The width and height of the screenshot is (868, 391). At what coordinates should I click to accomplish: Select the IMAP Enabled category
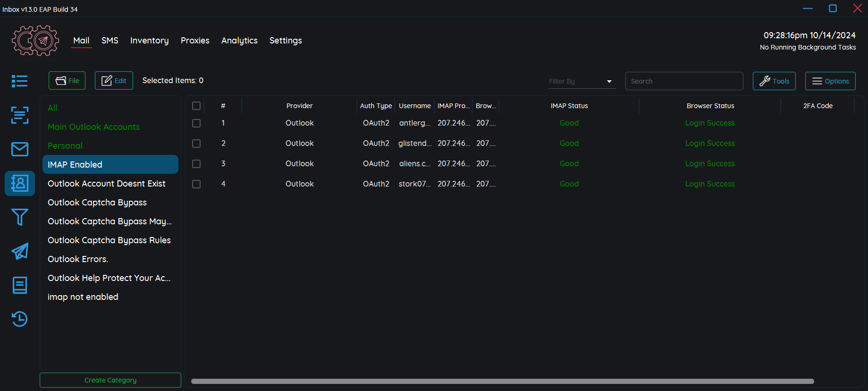pyautogui.click(x=110, y=164)
